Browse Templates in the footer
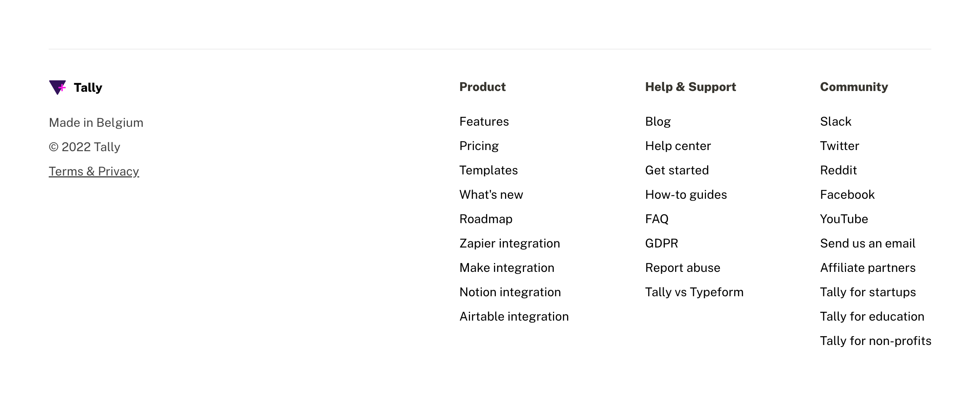Image resolution: width=980 pixels, height=396 pixels. point(488,170)
